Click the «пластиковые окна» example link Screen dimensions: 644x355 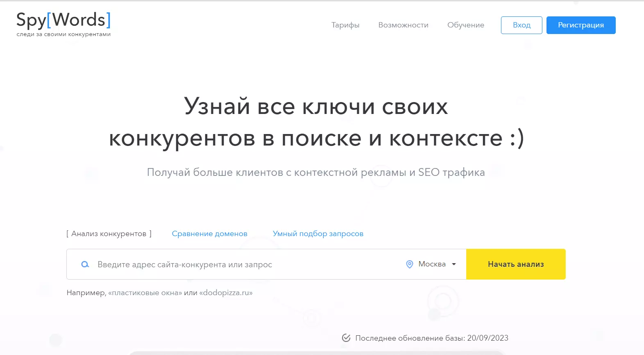click(145, 293)
